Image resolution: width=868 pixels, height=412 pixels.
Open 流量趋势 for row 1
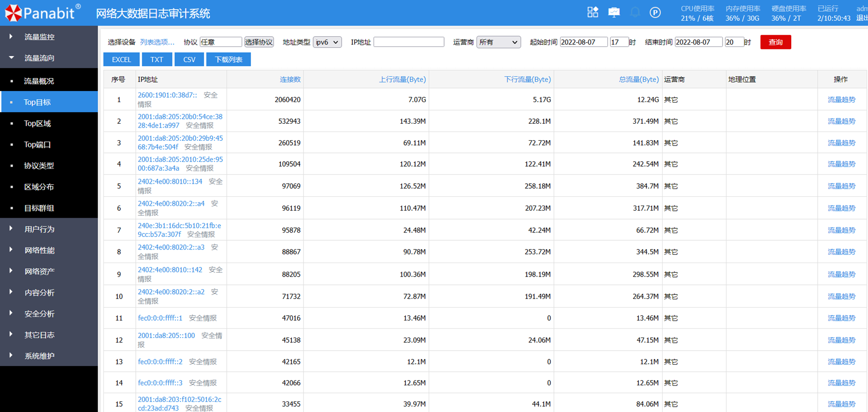[x=841, y=99]
